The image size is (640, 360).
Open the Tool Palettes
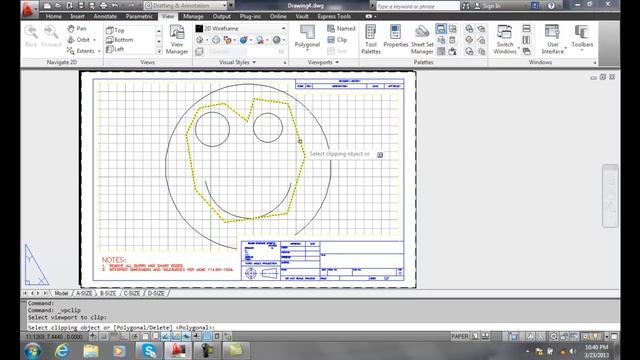tap(371, 40)
